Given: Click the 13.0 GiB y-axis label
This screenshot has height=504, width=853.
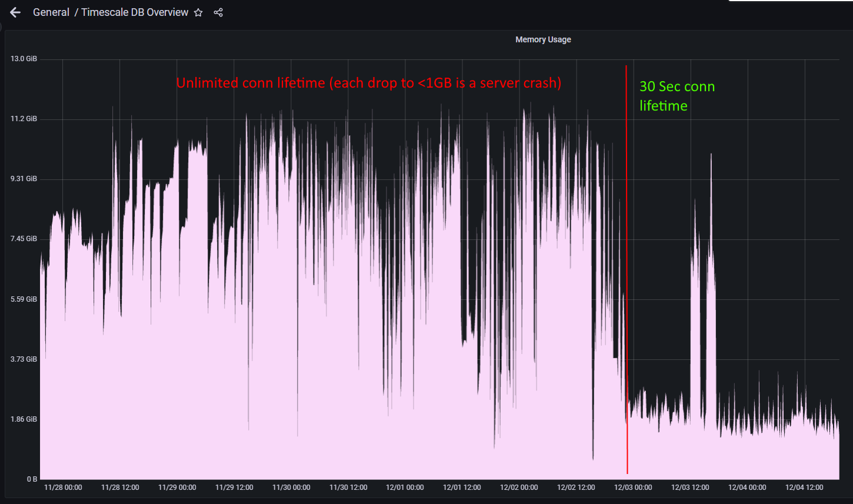Looking at the screenshot, I should [24, 59].
